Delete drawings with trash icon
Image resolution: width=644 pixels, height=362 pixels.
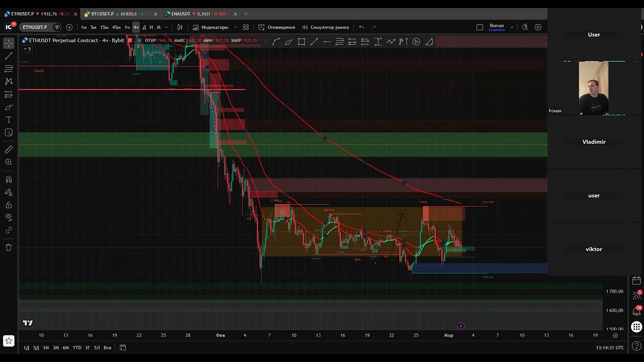click(9, 247)
